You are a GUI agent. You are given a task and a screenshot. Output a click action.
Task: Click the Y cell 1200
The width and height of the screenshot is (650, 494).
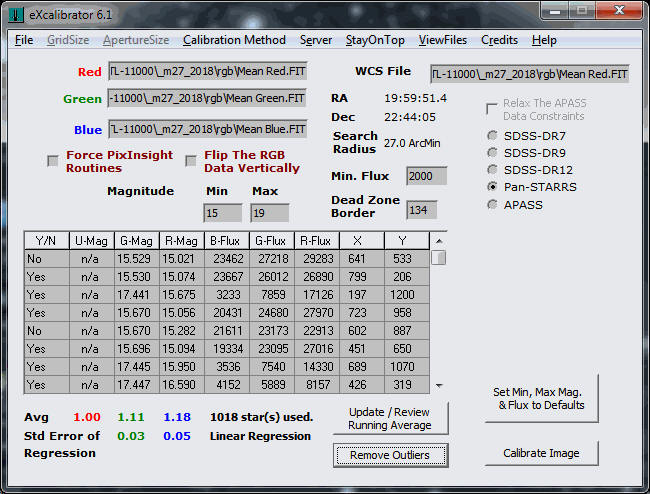tap(406, 295)
